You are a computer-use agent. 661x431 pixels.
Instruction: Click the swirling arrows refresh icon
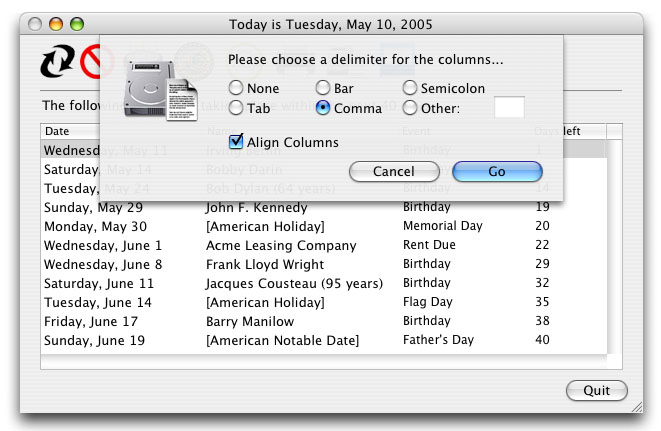(x=59, y=62)
